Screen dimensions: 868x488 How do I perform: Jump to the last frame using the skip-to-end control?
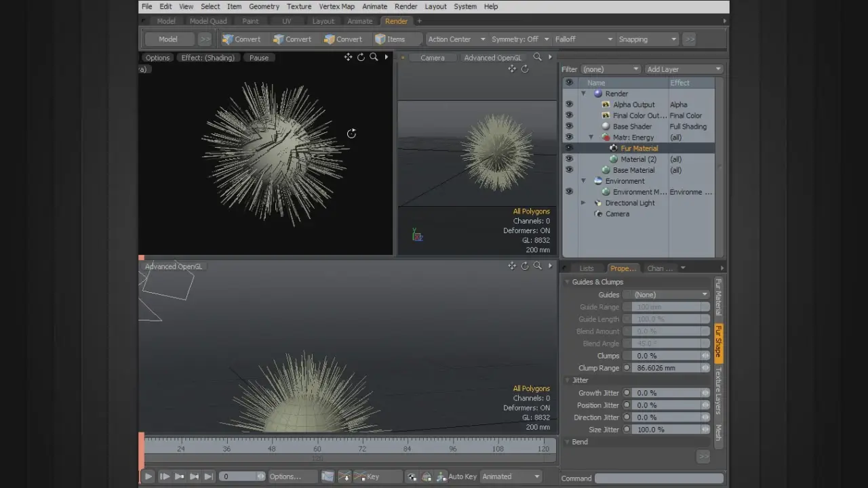pos(209,476)
